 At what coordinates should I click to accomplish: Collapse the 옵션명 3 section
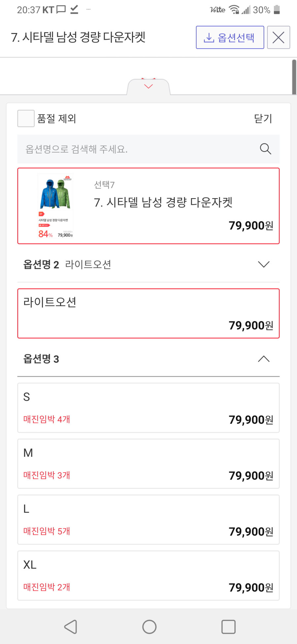148,359
